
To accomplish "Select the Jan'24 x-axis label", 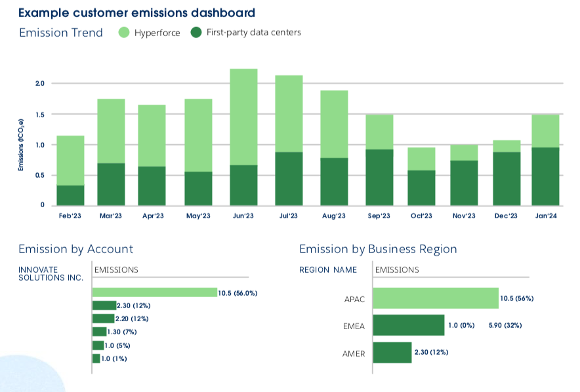I will coord(546,216).
